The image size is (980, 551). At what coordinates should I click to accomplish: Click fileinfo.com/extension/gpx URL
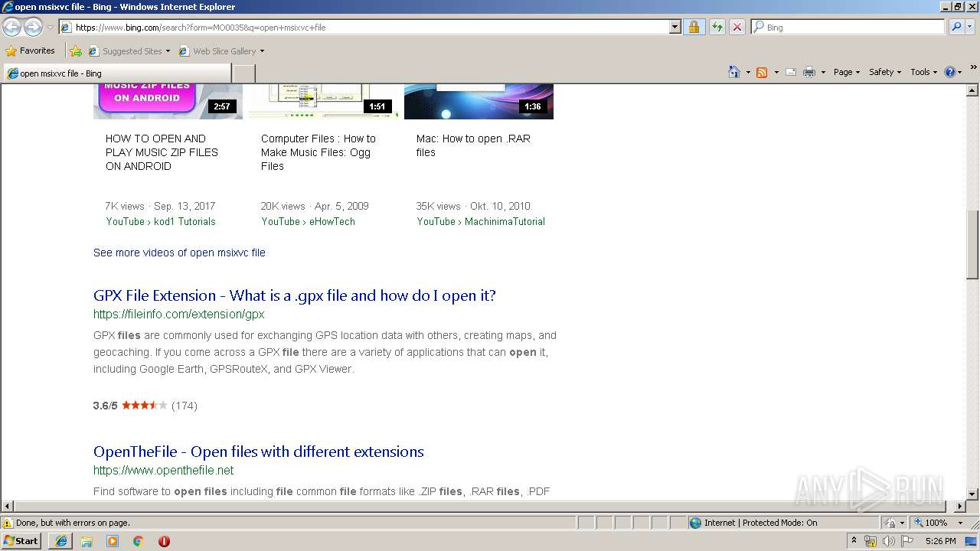click(178, 314)
